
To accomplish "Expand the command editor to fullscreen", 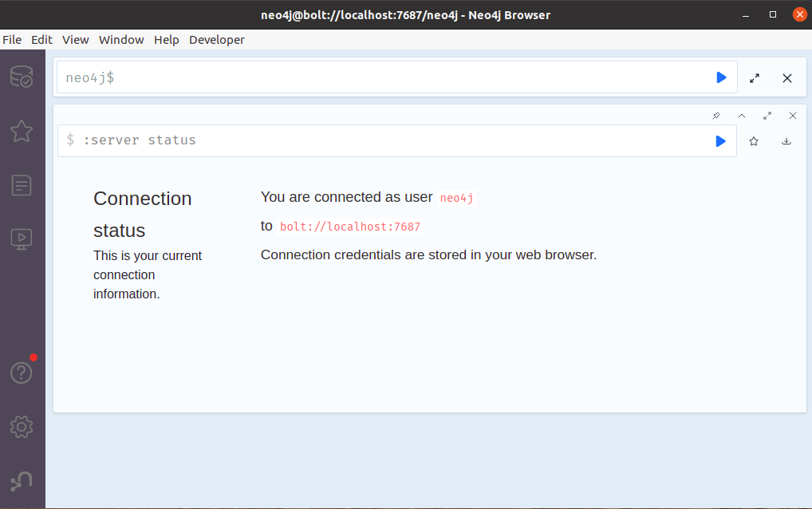I will [x=754, y=77].
